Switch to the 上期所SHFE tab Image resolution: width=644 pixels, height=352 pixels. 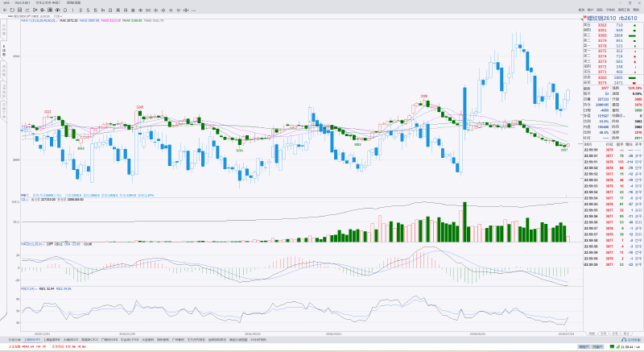(x=31, y=340)
